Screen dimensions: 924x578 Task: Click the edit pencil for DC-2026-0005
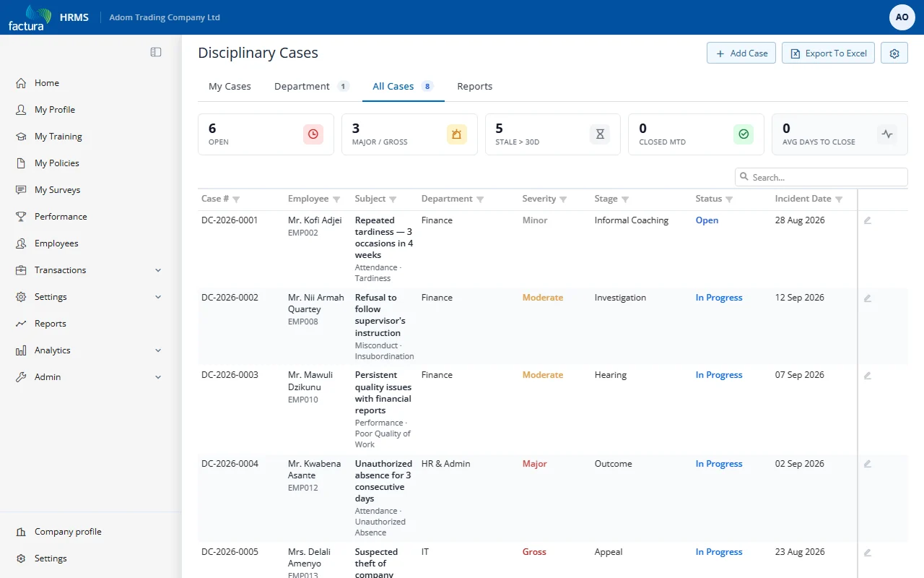pyautogui.click(x=868, y=552)
